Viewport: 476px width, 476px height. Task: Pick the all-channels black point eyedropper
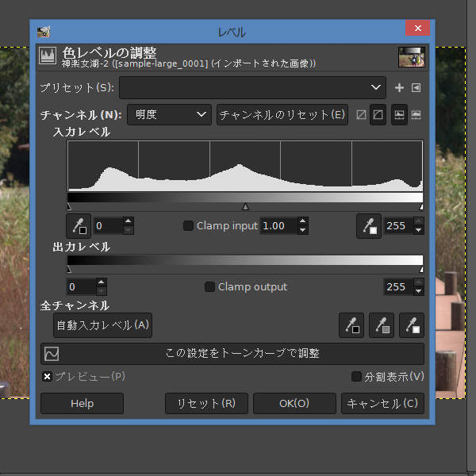tap(351, 325)
